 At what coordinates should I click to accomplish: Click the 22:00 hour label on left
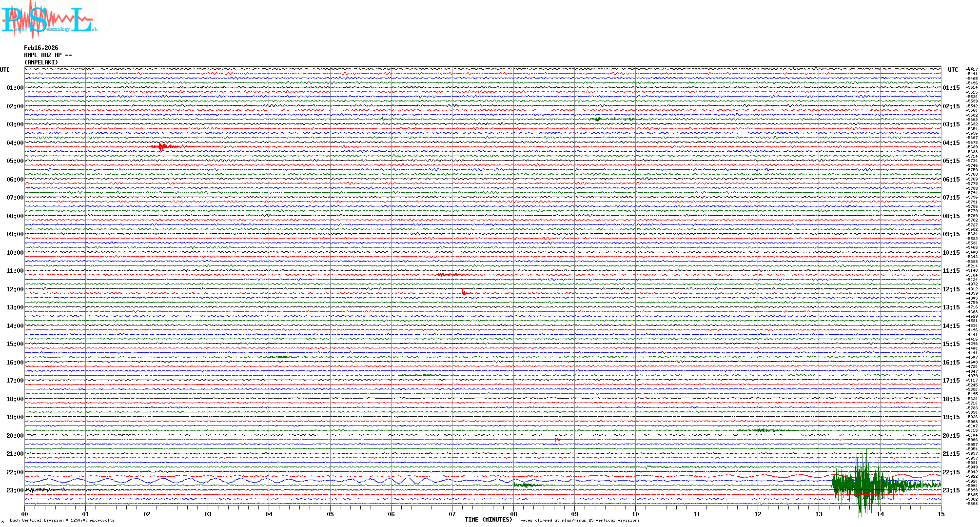click(x=15, y=472)
